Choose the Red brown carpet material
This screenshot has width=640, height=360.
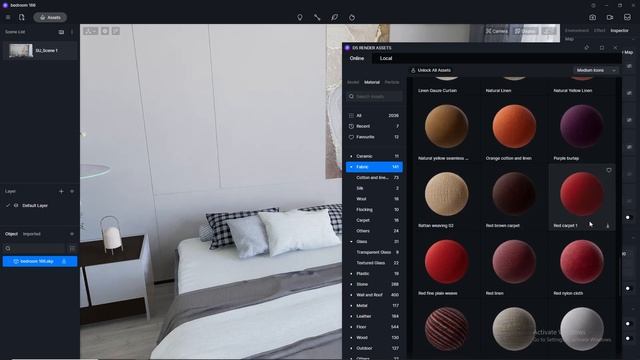514,194
